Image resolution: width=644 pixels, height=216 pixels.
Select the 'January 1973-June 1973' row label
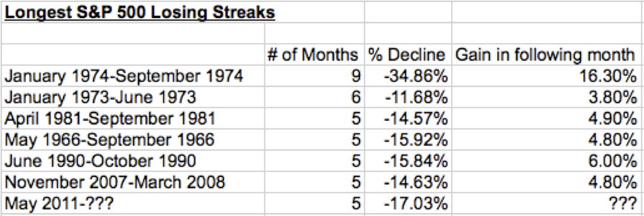pos(132,98)
